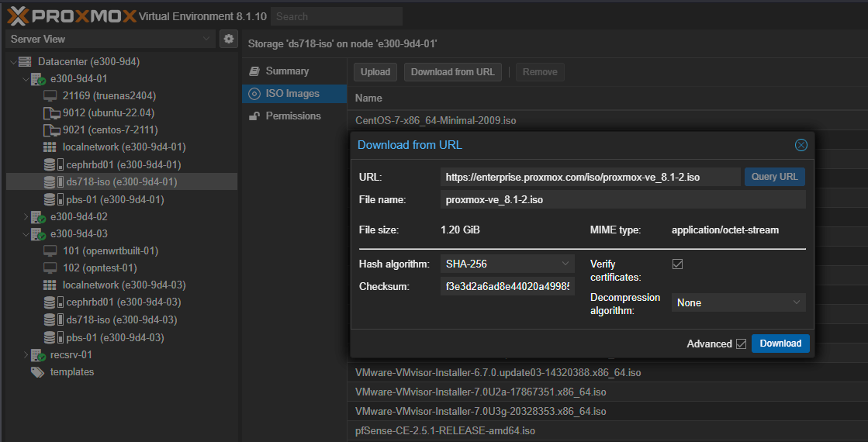Image resolution: width=868 pixels, height=442 pixels.
Task: Click monitor icon of VM 102 opntest-01
Action: pyautogui.click(x=50, y=268)
